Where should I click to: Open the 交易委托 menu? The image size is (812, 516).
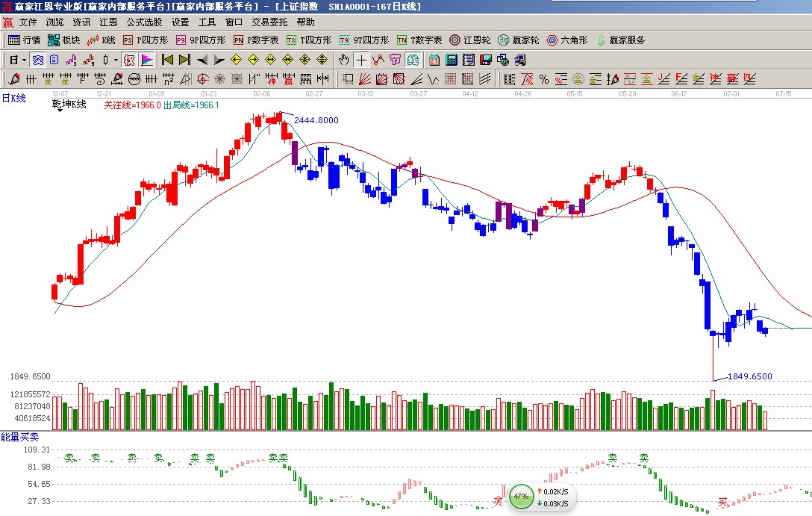point(269,22)
